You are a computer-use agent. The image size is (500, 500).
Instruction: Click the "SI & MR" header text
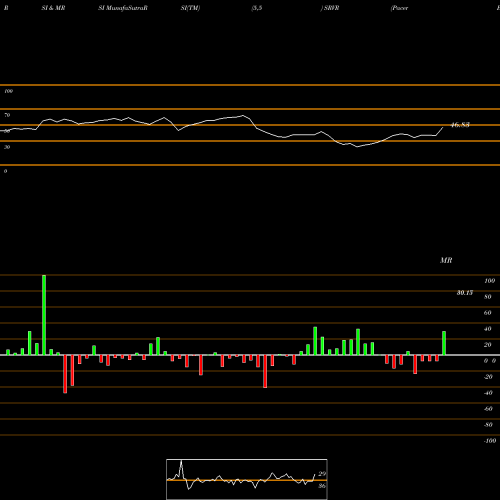[53, 8]
